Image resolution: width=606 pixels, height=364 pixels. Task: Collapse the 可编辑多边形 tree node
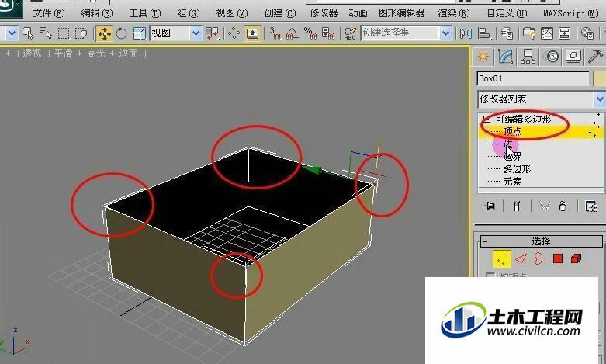pyautogui.click(x=487, y=120)
